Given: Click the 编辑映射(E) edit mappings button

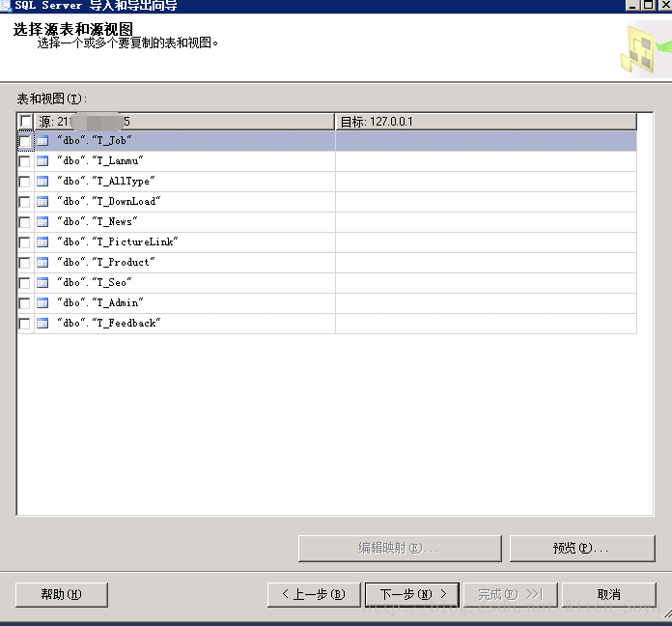Looking at the screenshot, I should (400, 548).
